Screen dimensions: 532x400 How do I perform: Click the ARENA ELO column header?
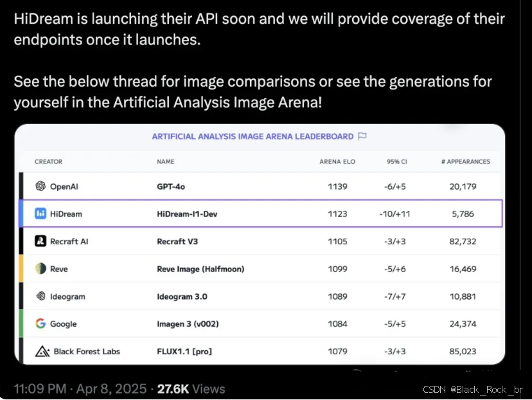[337, 161]
